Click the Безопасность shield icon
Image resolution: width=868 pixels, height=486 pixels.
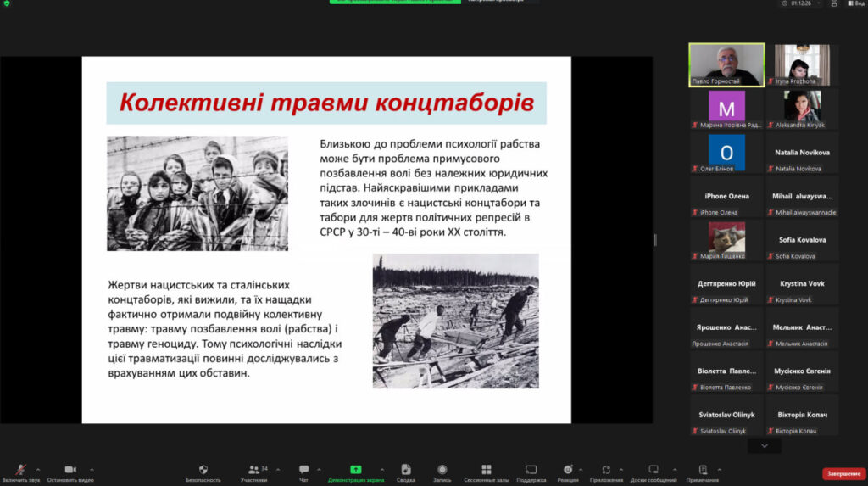click(x=203, y=470)
